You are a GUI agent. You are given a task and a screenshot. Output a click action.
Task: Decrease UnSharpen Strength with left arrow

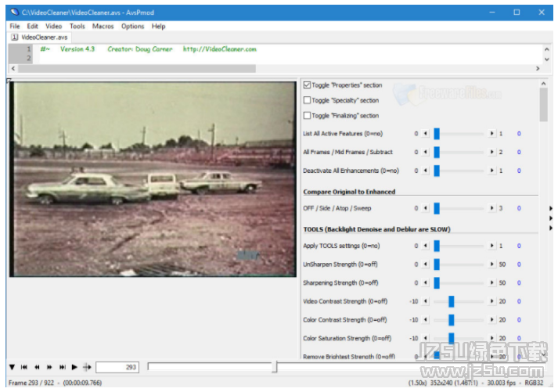click(426, 264)
